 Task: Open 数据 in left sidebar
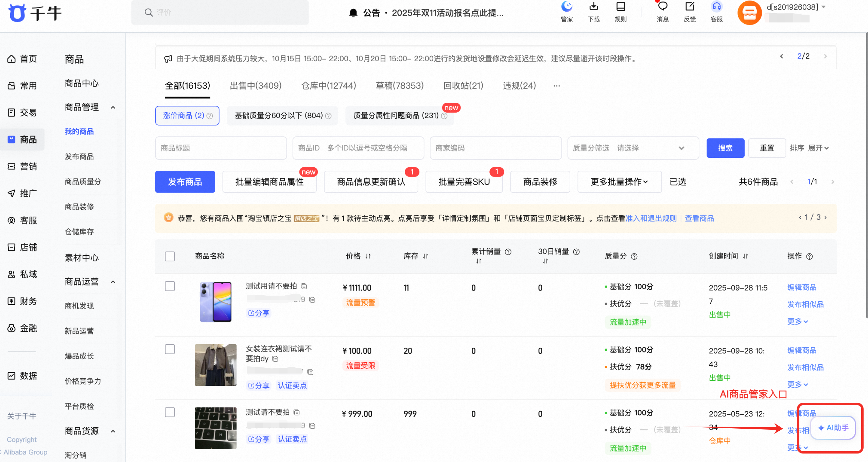22,376
